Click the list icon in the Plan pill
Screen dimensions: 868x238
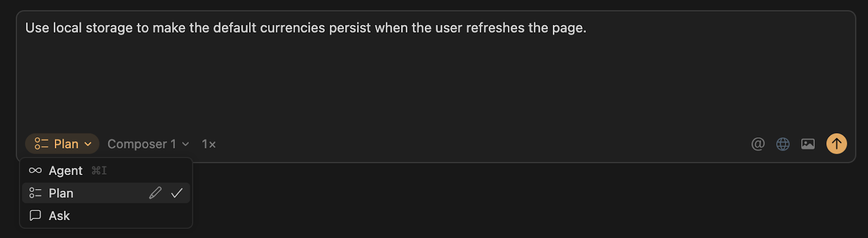tap(41, 144)
